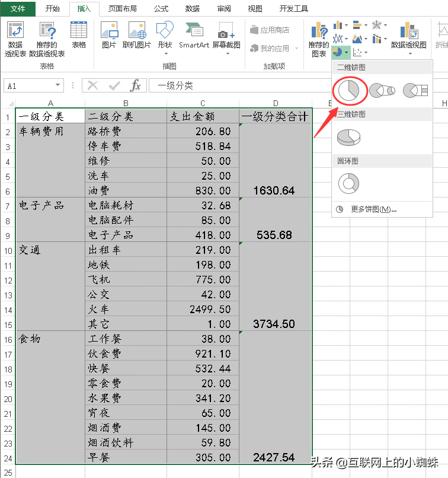
Task: Select header cell 支出金额
Action: click(203, 116)
